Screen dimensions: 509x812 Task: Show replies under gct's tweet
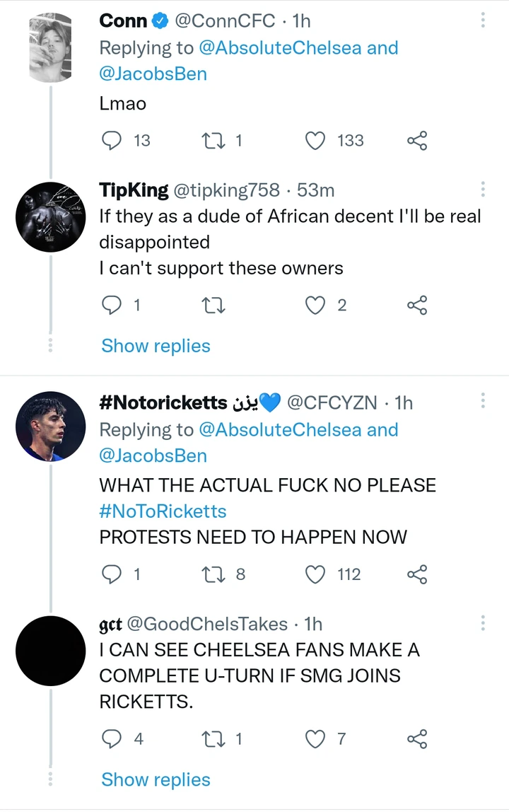156,779
